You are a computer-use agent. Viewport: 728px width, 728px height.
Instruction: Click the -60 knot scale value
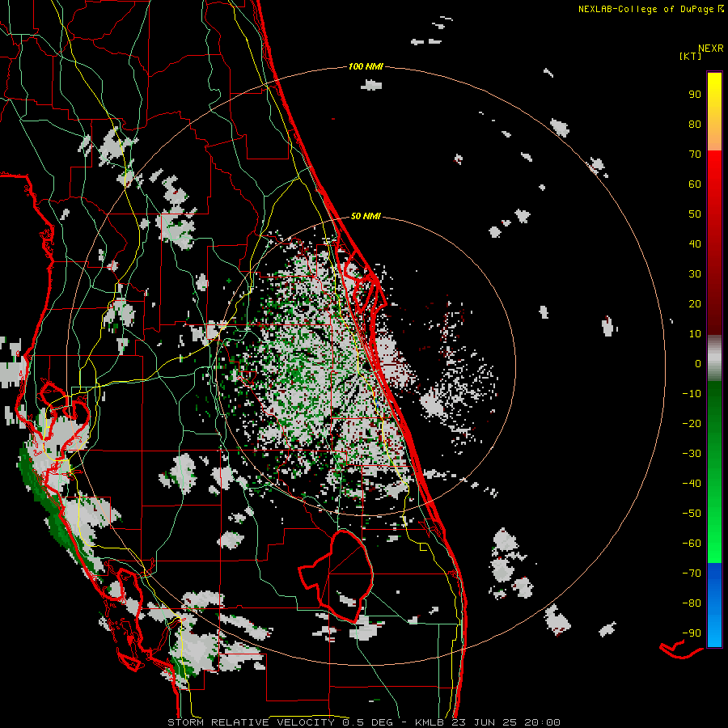tap(692, 544)
